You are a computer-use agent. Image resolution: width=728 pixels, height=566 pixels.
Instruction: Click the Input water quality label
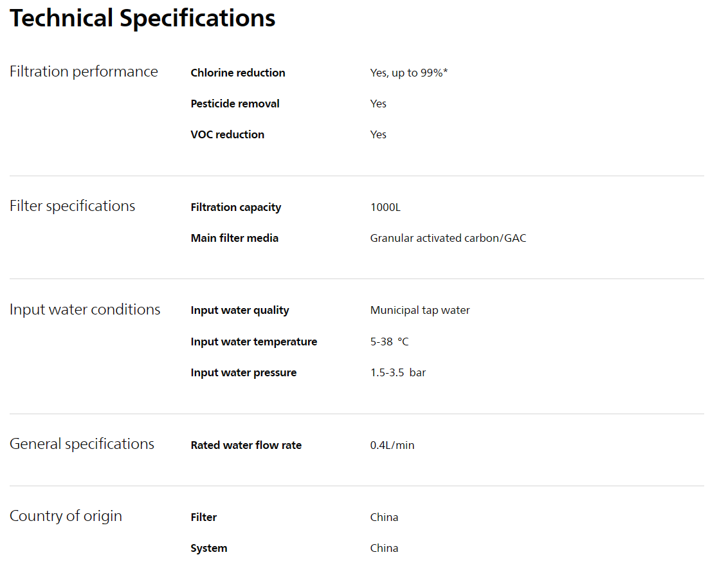pos(240,310)
